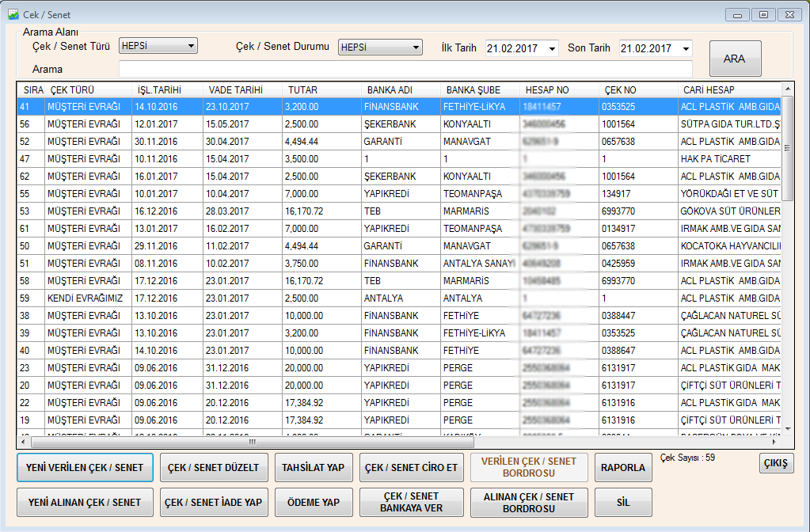
Task: Click the SİL delete button
Action: (x=623, y=502)
